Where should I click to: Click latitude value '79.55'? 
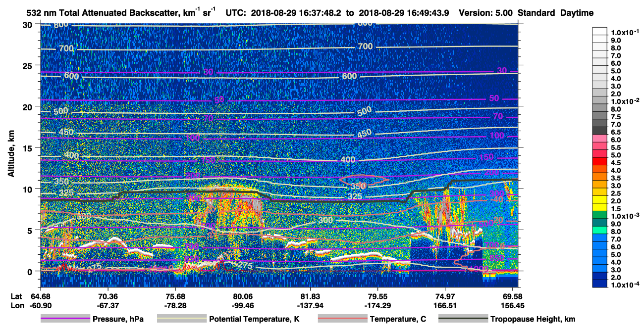tap(377, 296)
